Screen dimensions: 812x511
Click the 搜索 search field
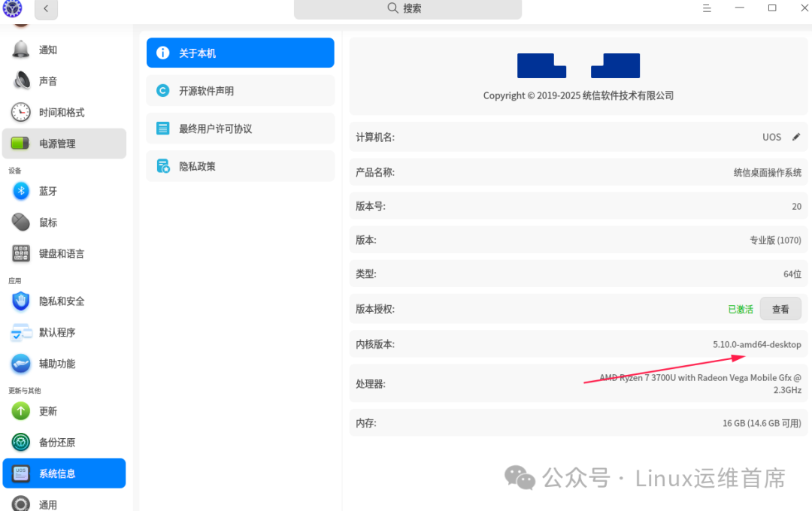click(x=408, y=9)
